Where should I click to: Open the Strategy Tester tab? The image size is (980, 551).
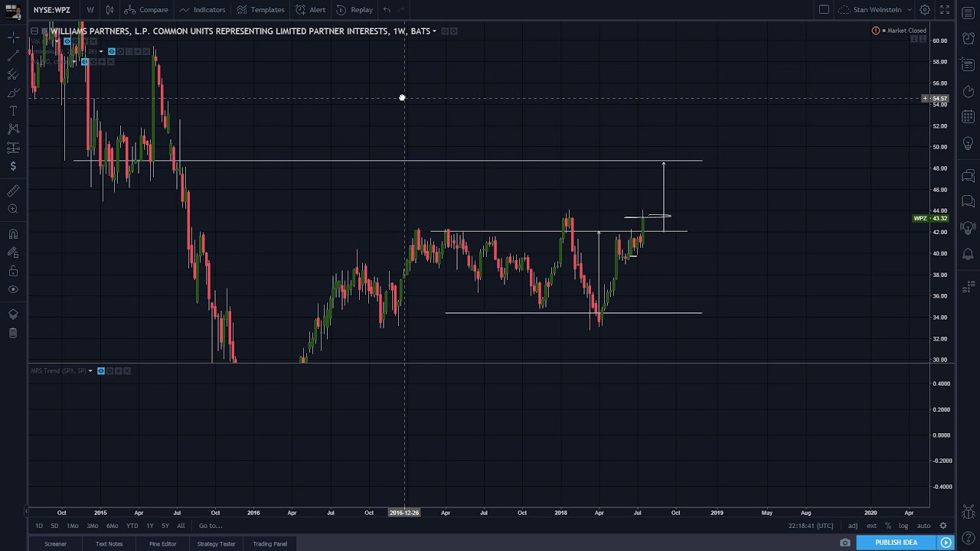[216, 544]
